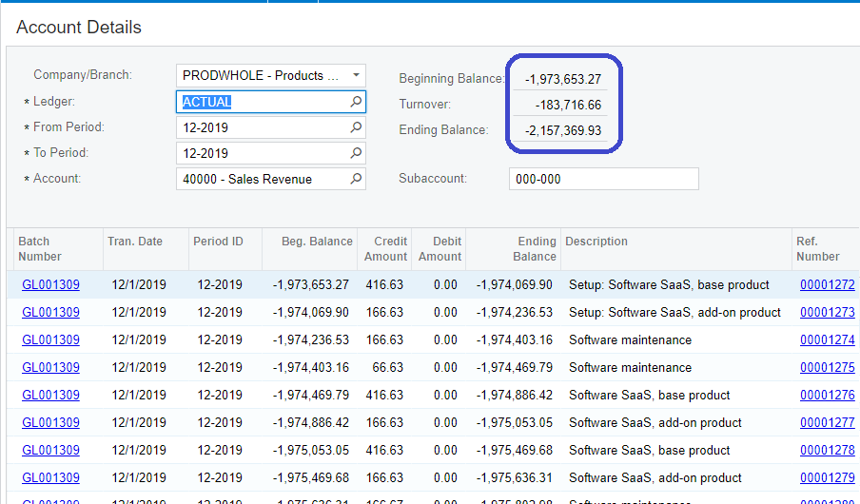Open reference number 00001272 link
The width and height of the screenshot is (860, 504).
[x=827, y=284]
